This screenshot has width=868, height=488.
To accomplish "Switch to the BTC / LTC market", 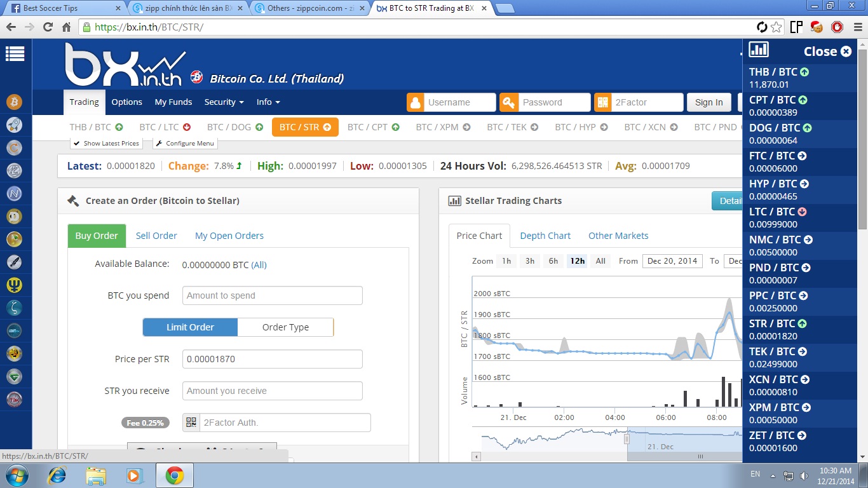I will (165, 127).
